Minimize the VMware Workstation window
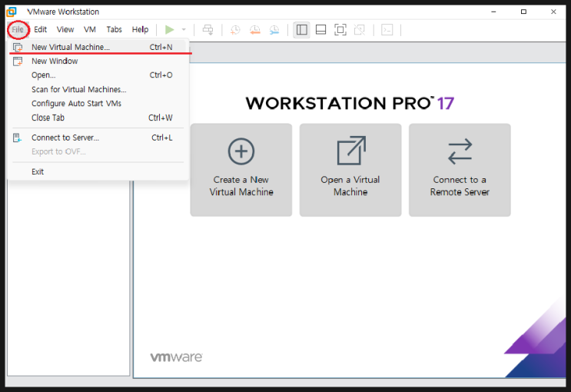571x392 pixels. coord(493,12)
